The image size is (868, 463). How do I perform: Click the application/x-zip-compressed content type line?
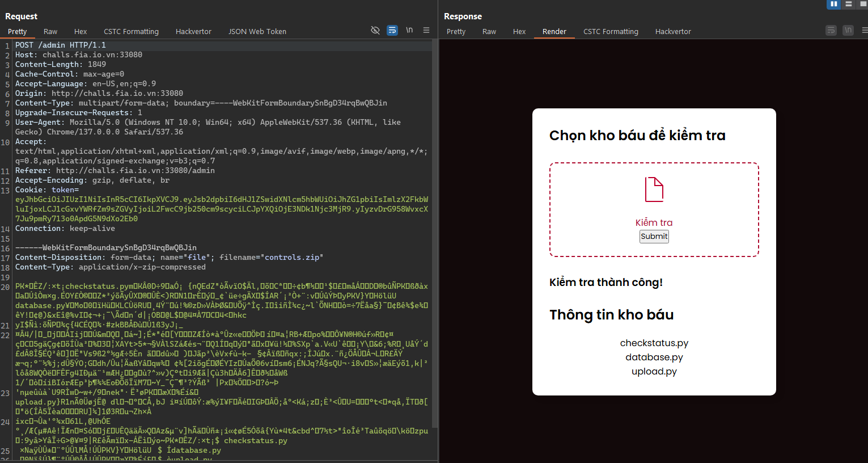[x=111, y=267]
